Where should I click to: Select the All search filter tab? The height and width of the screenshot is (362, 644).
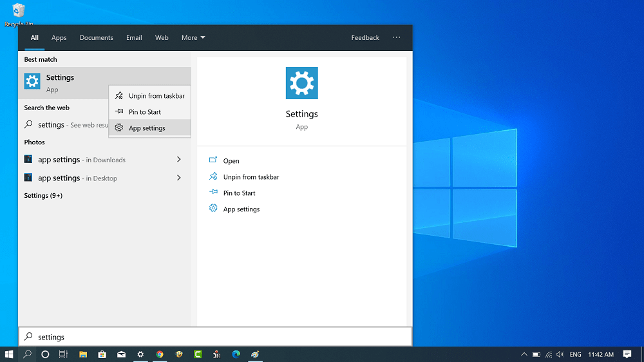[35, 37]
